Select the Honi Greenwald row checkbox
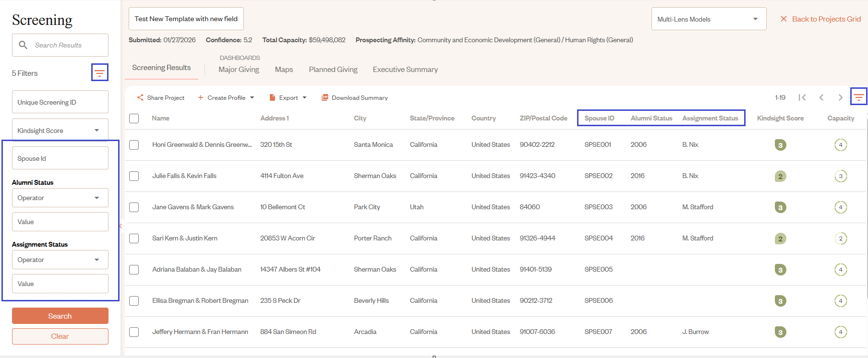The height and width of the screenshot is (358, 868). [x=134, y=145]
